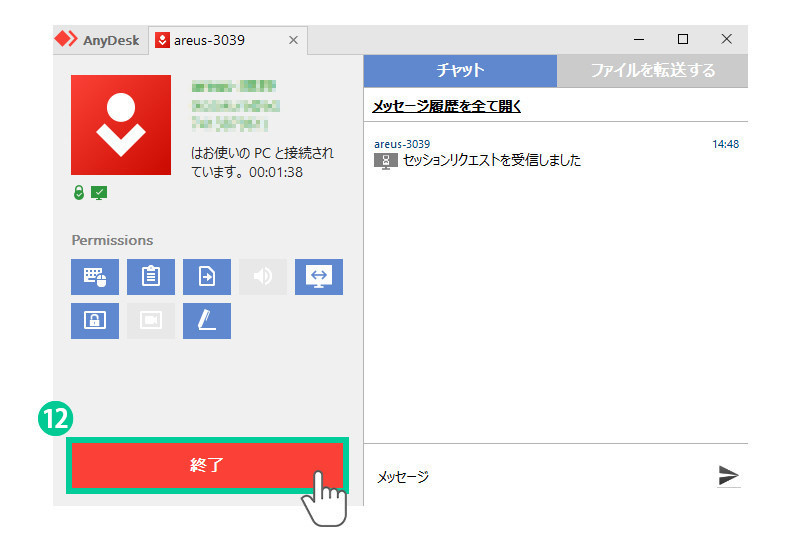Toggle clipboard access permission
This screenshot has height=543, width=800.
coord(151,277)
